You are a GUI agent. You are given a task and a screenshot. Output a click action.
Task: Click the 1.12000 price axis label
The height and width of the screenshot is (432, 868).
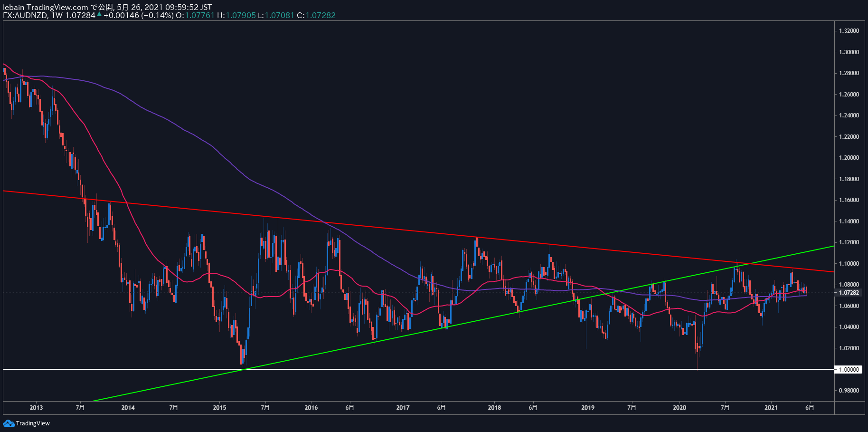click(849, 242)
